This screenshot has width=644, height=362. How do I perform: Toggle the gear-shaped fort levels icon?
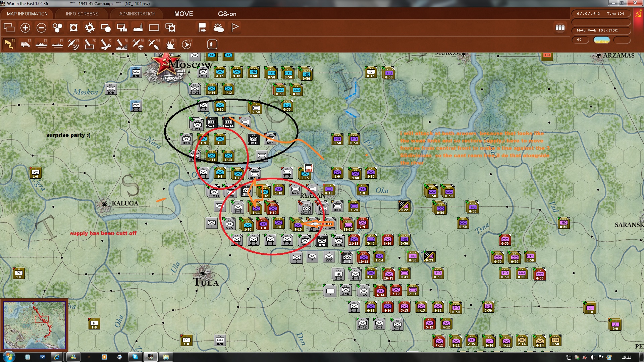point(90,27)
